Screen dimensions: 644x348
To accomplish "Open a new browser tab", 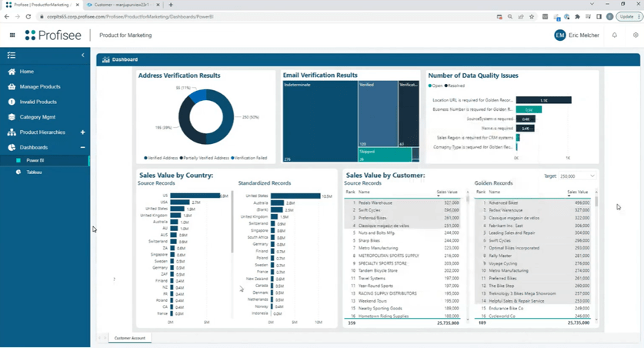I will coord(171,5).
